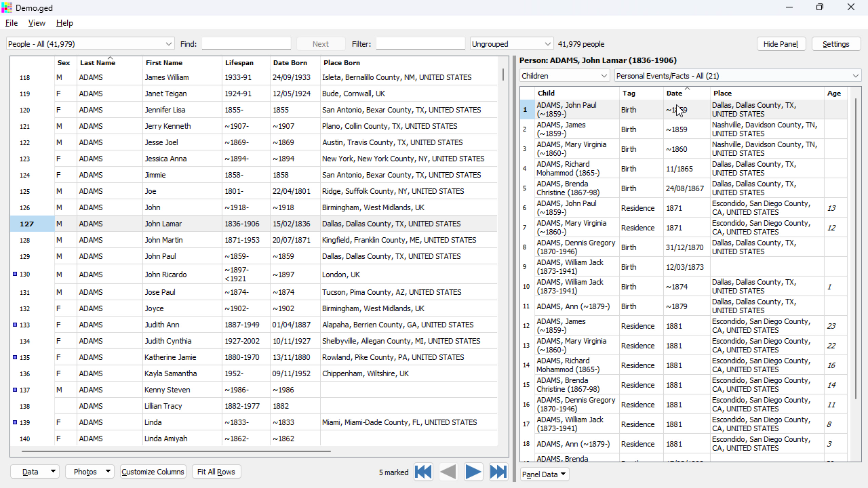This screenshot has width=868, height=488.
Task: Toggle blue mark on row 133
Action: tap(15, 325)
